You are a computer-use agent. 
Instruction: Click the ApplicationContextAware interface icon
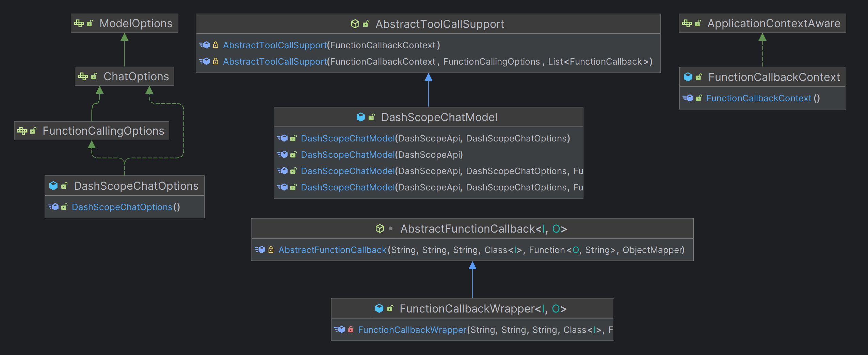coord(687,23)
